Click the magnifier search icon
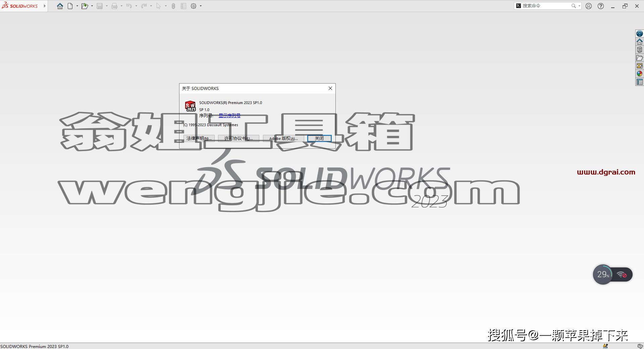This screenshot has height=349, width=644. (x=574, y=6)
